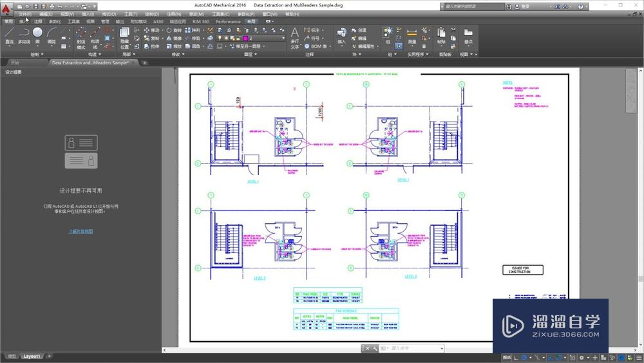Select the Arc (圆弧) tool
Screen dimensions: 644x363
[x=52, y=36]
